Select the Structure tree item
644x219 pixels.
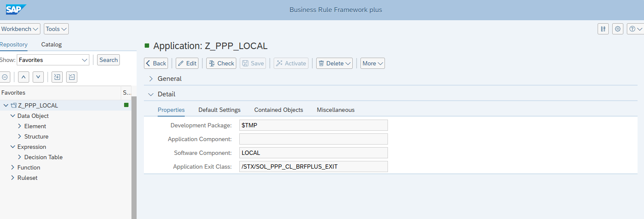click(x=37, y=136)
